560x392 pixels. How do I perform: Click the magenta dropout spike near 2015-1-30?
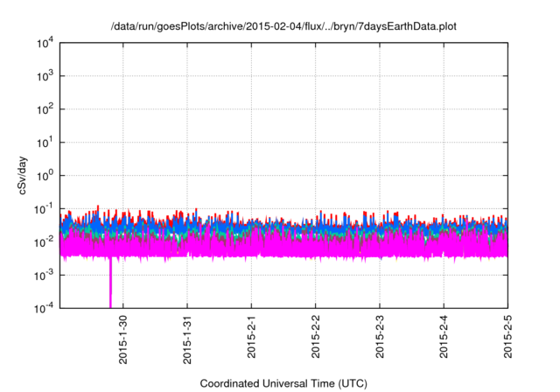(110, 282)
